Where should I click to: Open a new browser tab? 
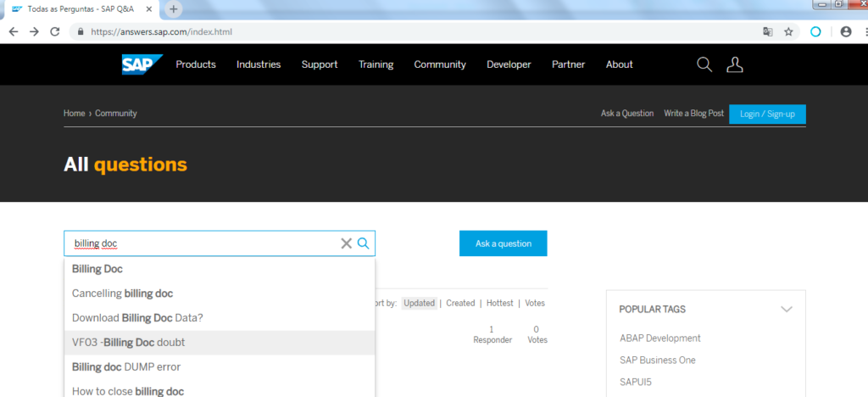pos(173,8)
